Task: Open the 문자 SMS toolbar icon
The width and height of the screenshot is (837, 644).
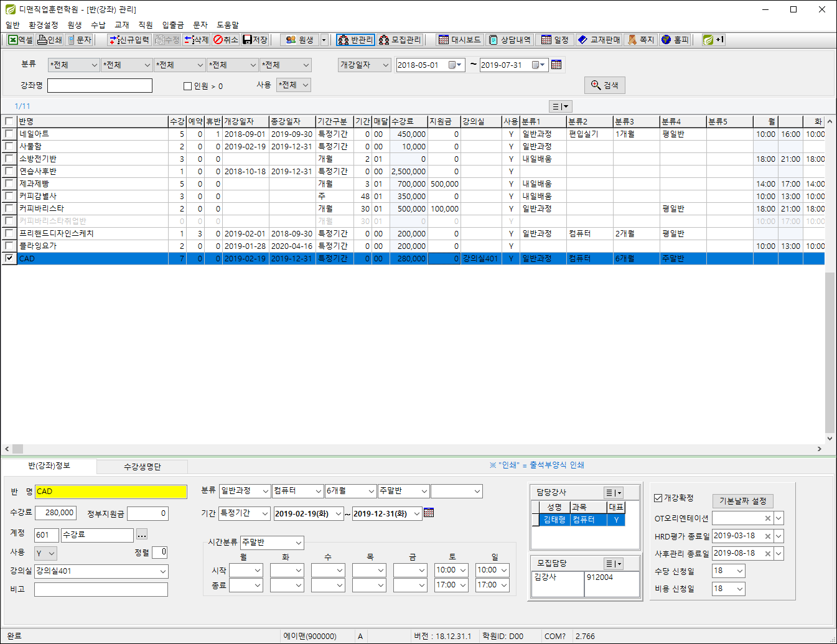Action: tap(80, 40)
